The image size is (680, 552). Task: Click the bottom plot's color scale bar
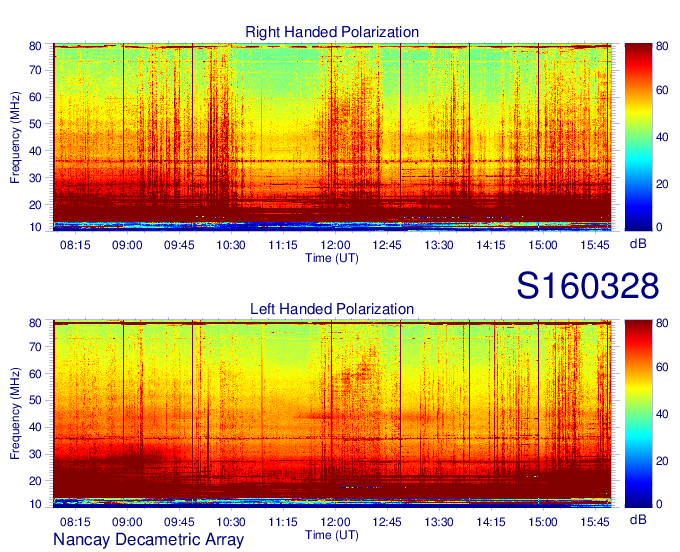(638, 414)
